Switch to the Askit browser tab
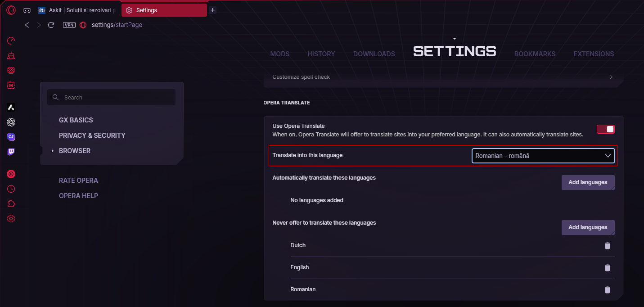 point(77,10)
